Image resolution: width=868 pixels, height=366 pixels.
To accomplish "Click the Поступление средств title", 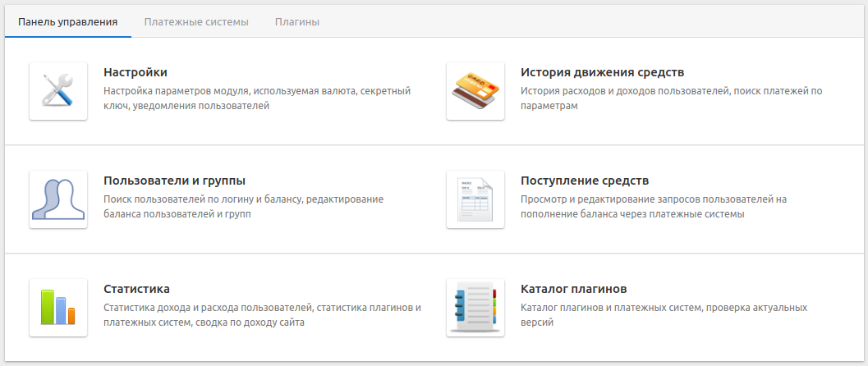I will (585, 181).
